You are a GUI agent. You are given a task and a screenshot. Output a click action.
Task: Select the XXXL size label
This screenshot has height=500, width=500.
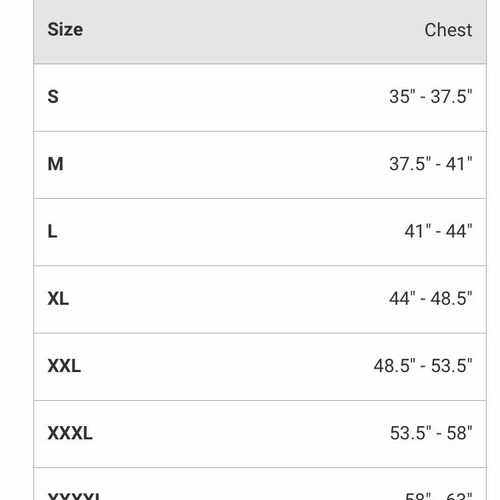click(x=70, y=433)
